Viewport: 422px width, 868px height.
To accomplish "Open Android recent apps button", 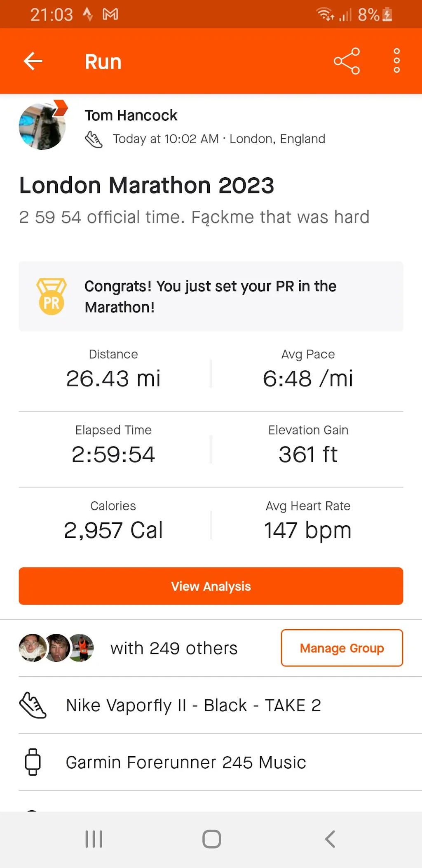I will [94, 839].
